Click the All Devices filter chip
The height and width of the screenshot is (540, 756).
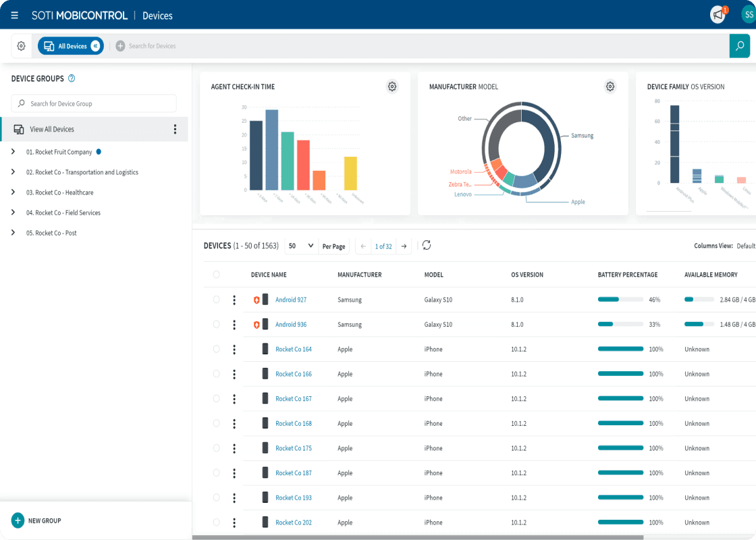(x=70, y=46)
